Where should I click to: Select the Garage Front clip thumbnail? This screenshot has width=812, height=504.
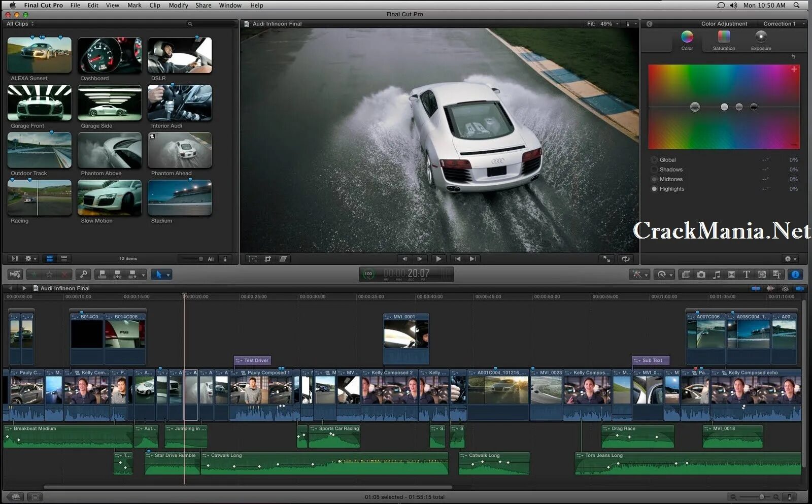(x=40, y=103)
